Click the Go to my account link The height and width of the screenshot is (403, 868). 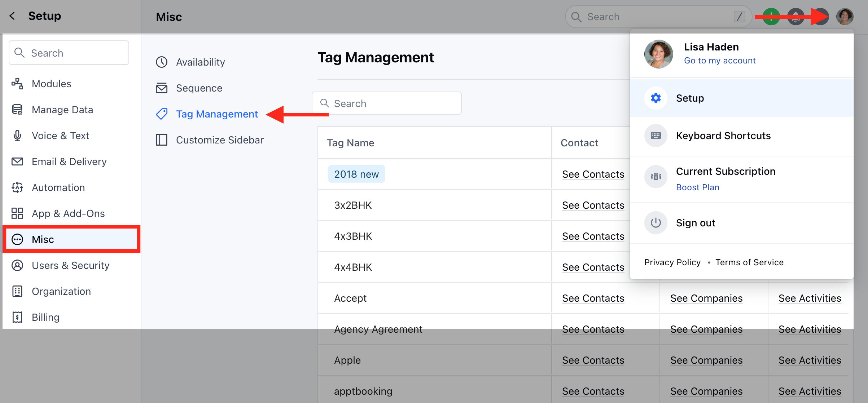point(719,61)
